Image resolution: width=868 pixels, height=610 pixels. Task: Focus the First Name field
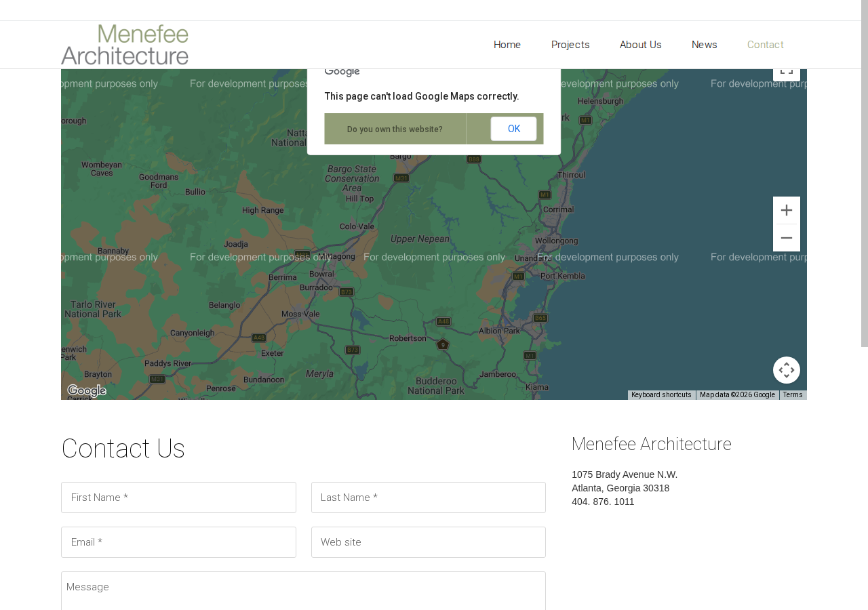tap(178, 497)
